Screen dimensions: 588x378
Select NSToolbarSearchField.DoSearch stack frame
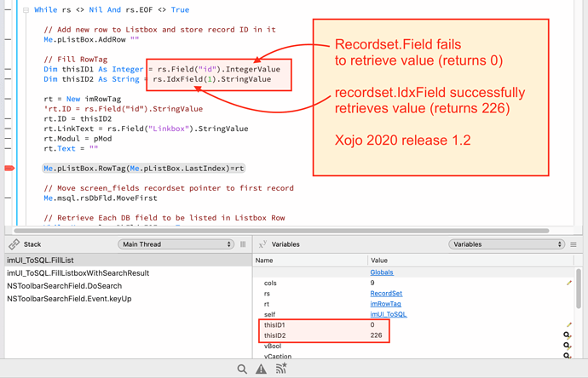click(x=128, y=286)
